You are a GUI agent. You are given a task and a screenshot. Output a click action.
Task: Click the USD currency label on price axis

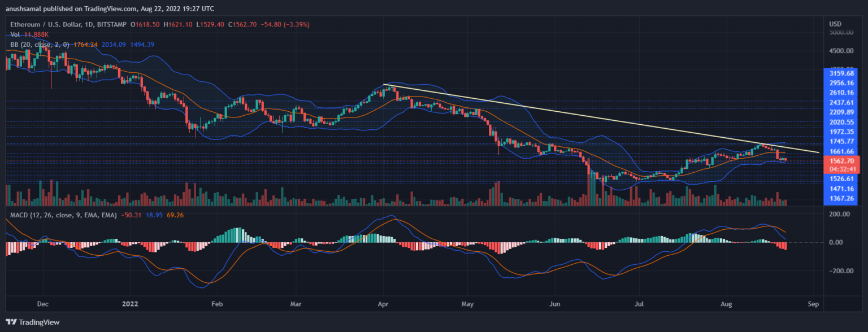836,24
